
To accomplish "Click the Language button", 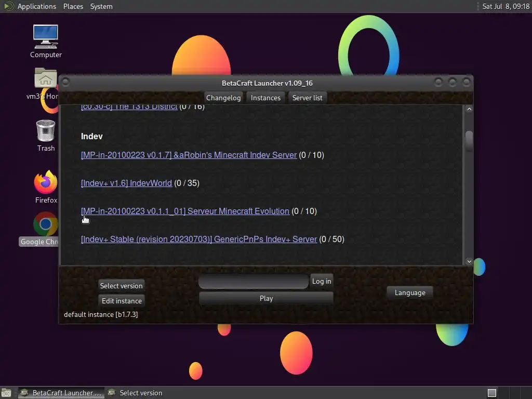I will [x=410, y=293].
